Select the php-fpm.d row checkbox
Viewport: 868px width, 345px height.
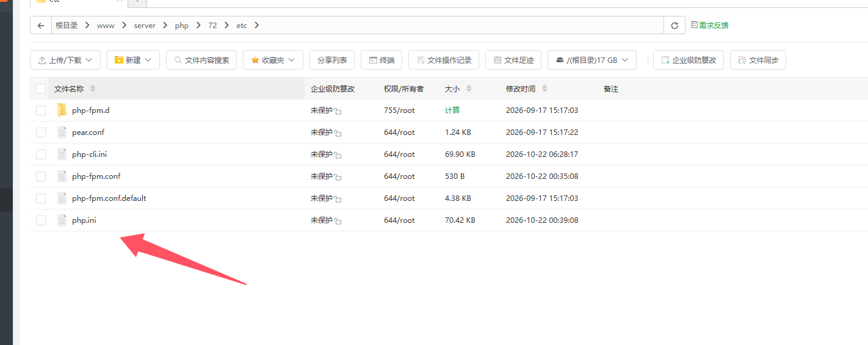(x=41, y=111)
